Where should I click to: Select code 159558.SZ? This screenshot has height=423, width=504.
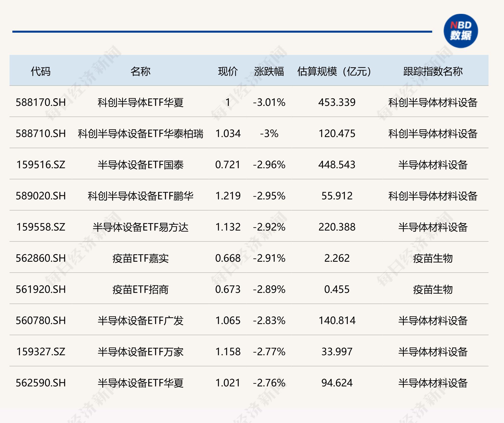click(41, 227)
